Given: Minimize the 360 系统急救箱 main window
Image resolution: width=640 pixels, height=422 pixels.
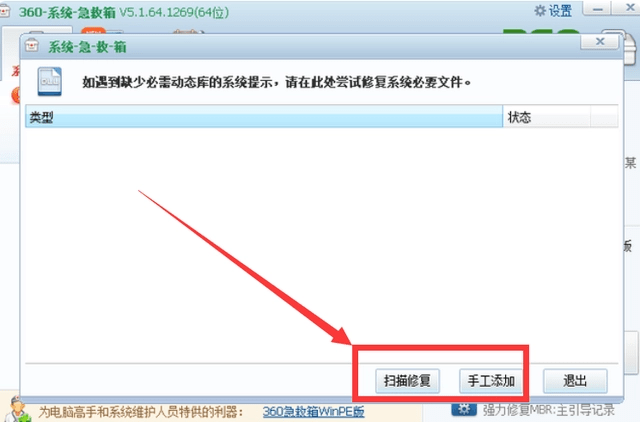Looking at the screenshot, I should coord(597,9).
